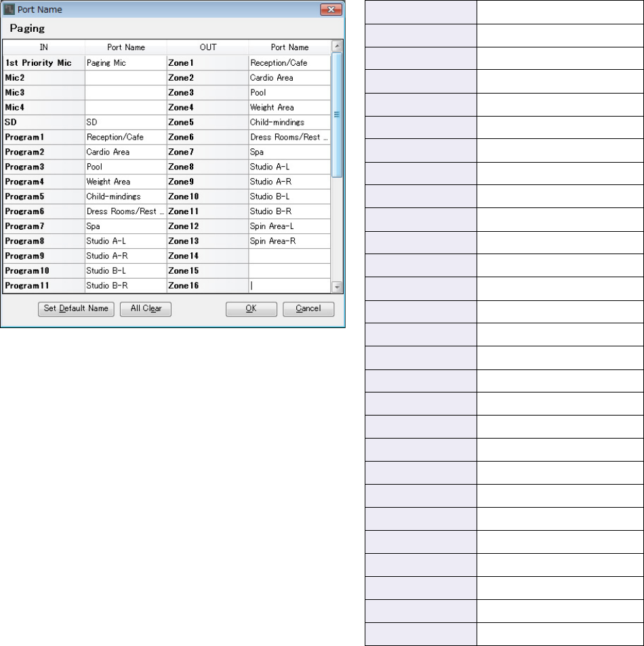Edit Zone5 port name Child-mindings
Image resolution: width=644 pixels, height=646 pixels.
pyautogui.click(x=289, y=122)
